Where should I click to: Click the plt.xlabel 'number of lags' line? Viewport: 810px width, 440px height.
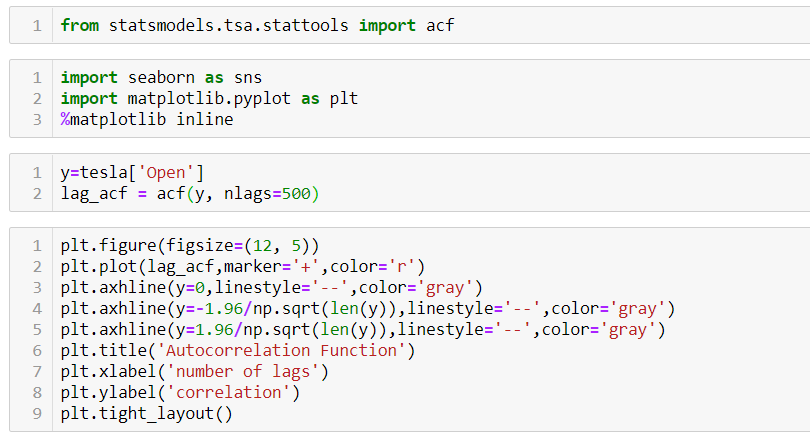click(x=195, y=372)
